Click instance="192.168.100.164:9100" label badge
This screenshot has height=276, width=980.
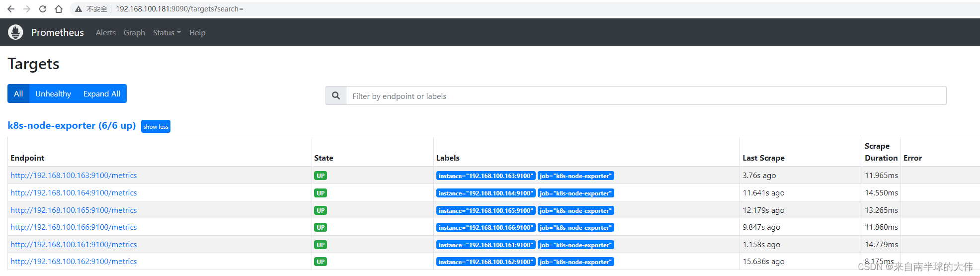click(x=486, y=193)
